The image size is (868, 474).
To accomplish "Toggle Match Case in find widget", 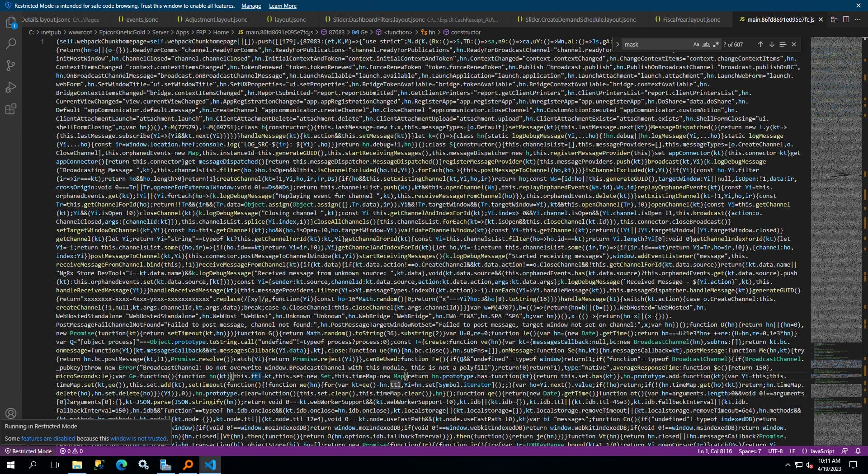I will [x=696, y=44].
